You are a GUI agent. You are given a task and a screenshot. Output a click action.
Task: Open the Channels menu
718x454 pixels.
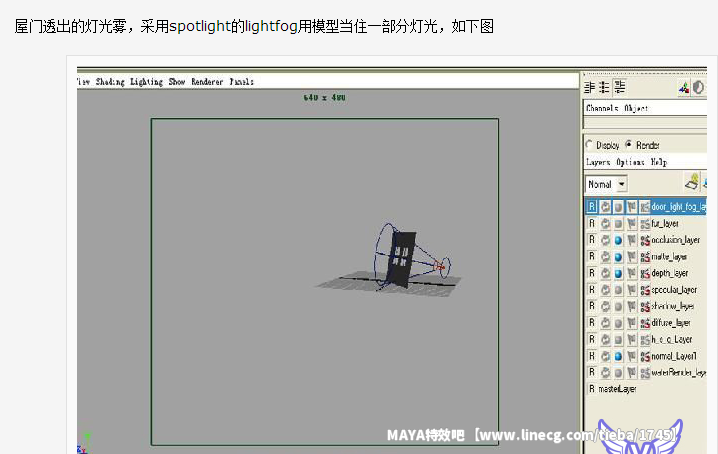602,108
